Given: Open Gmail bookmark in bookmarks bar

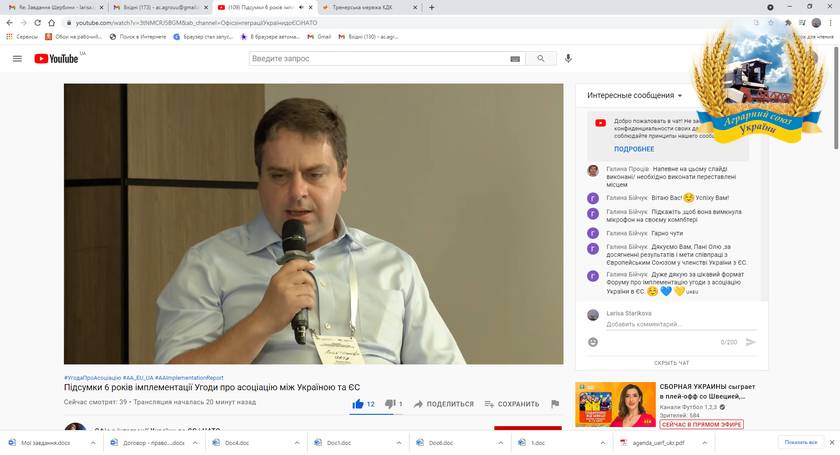Looking at the screenshot, I should [x=319, y=37].
